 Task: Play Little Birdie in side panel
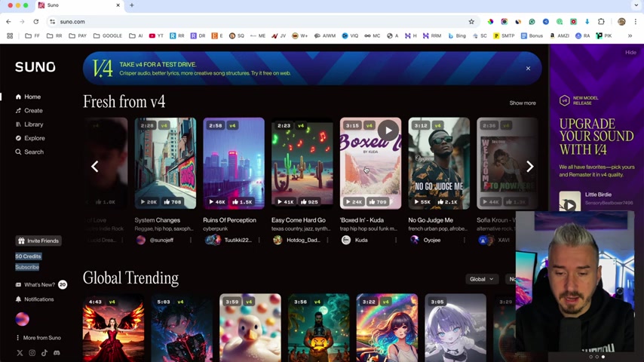tap(569, 204)
